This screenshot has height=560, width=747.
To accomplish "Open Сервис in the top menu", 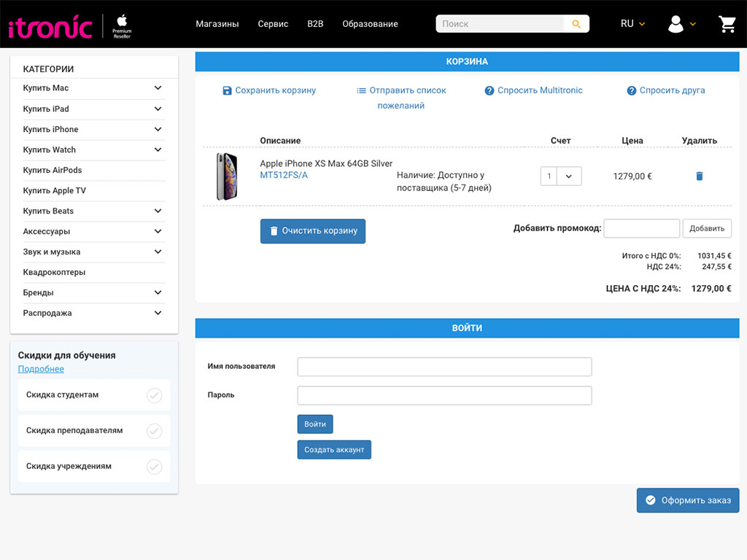I will click(x=273, y=24).
